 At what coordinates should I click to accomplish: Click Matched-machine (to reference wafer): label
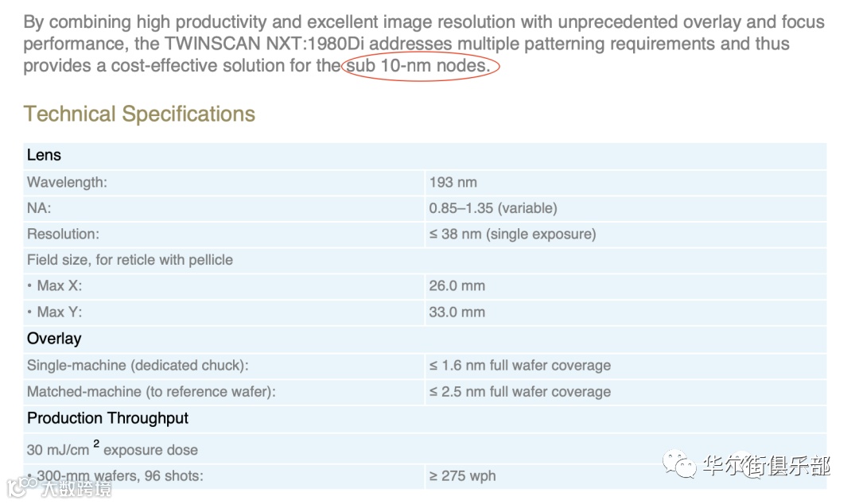(x=151, y=392)
